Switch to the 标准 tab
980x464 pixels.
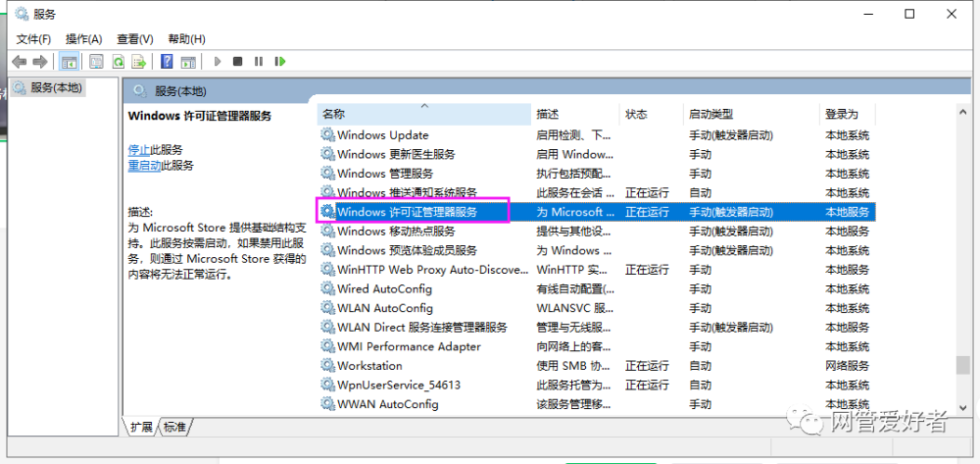pos(175,427)
